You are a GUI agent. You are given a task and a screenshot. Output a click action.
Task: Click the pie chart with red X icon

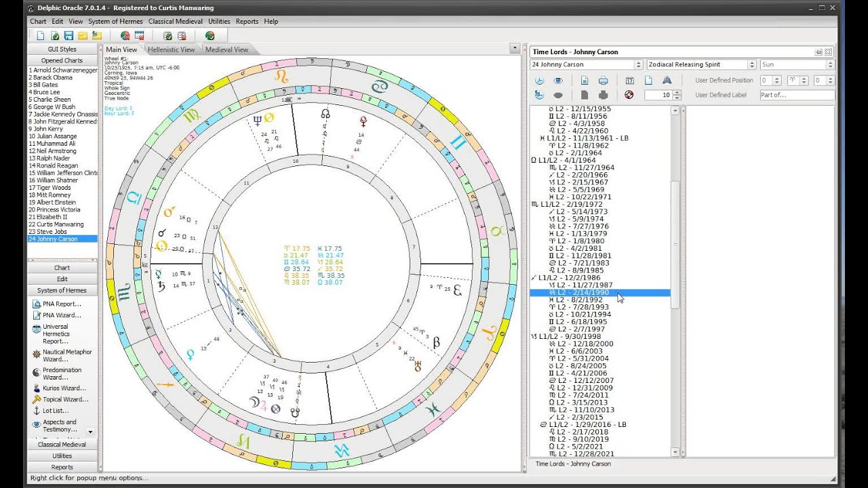click(x=125, y=35)
